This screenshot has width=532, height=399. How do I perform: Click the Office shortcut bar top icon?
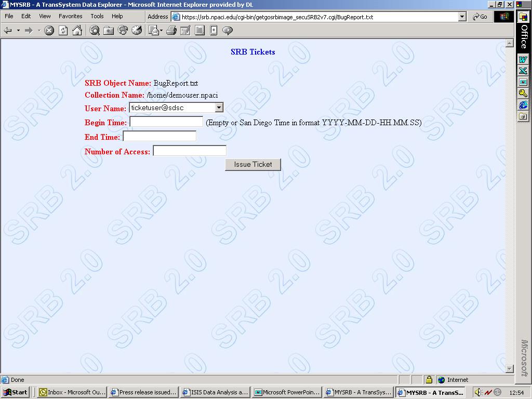tap(523, 17)
